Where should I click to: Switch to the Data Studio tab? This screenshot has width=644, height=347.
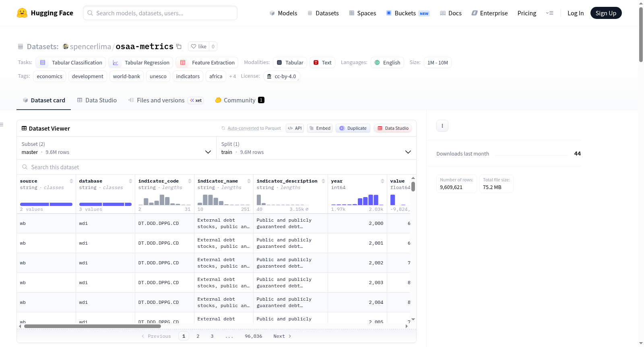pos(97,100)
